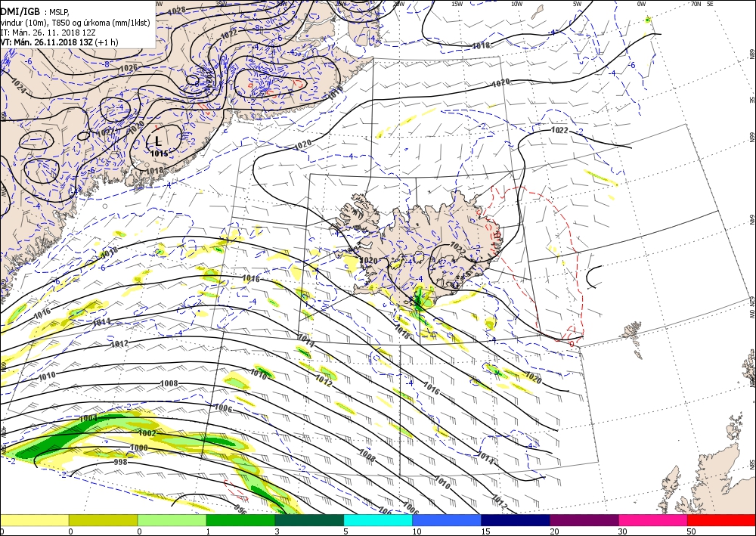Click the '15' legend value
This screenshot has height=536, width=756.
coord(485,531)
